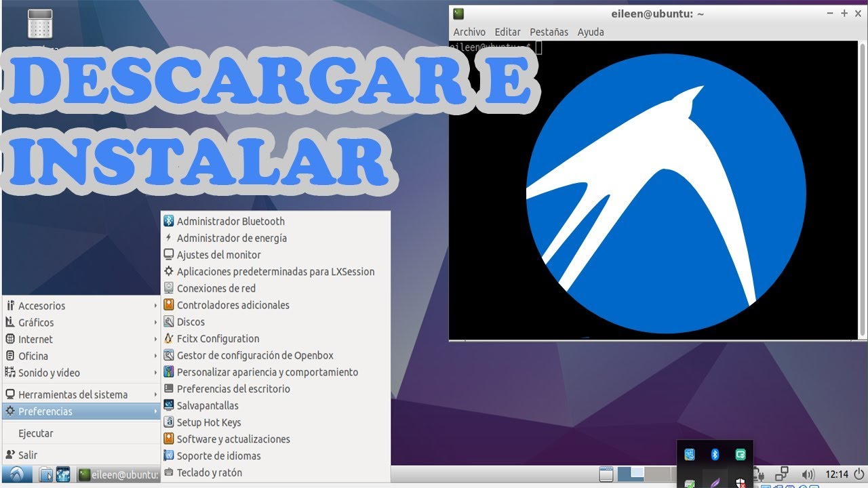
Task: Open the Lubuntu start menu button
Action: 18,474
